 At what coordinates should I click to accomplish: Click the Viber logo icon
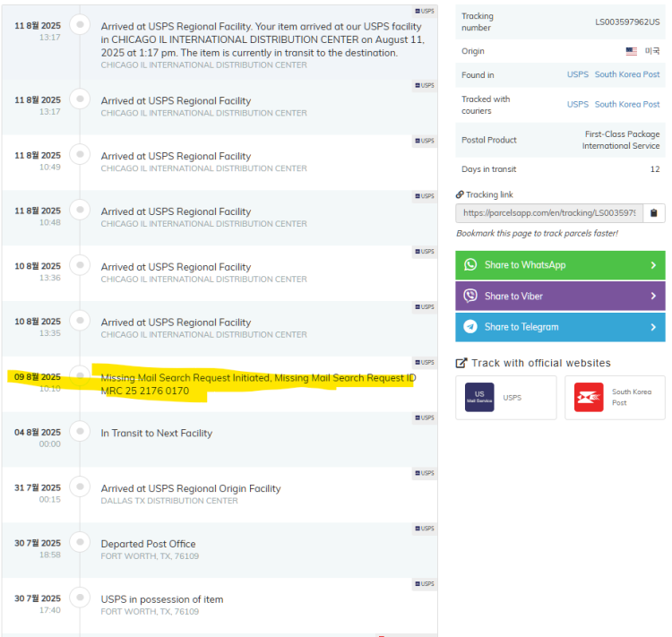pyautogui.click(x=470, y=296)
